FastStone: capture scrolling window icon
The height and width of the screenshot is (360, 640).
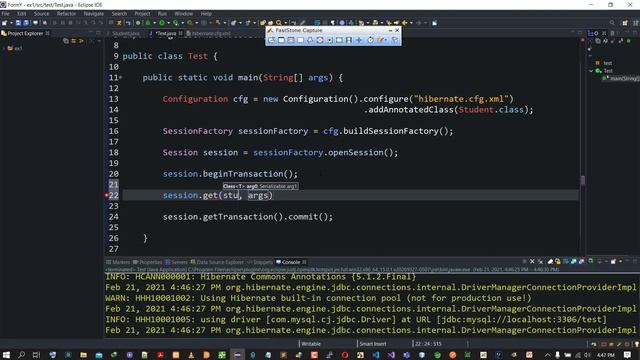pos(329,40)
